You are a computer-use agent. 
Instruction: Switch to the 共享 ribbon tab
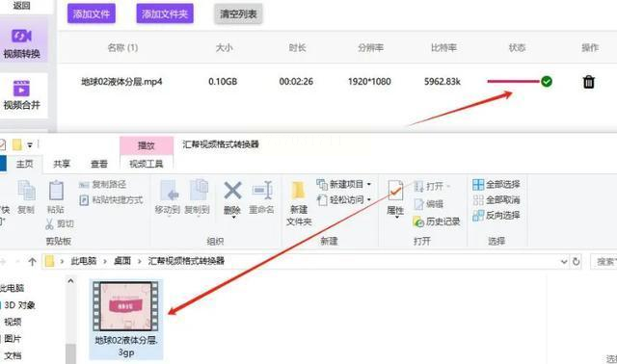[x=62, y=164]
